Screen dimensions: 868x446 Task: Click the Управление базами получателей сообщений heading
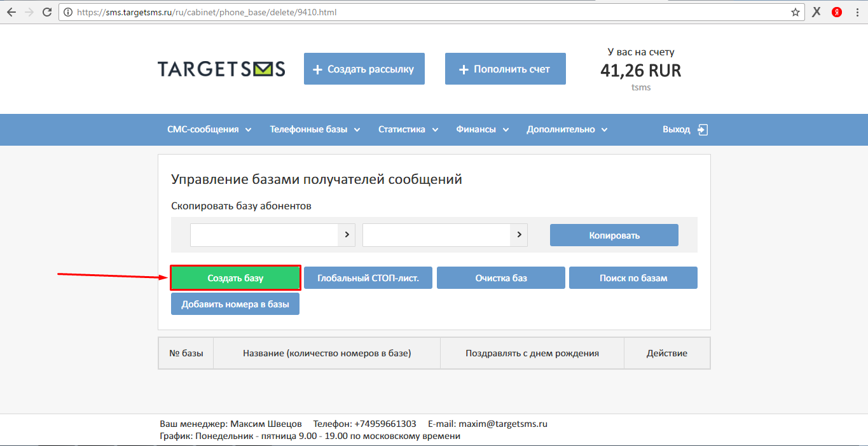pyautogui.click(x=317, y=179)
